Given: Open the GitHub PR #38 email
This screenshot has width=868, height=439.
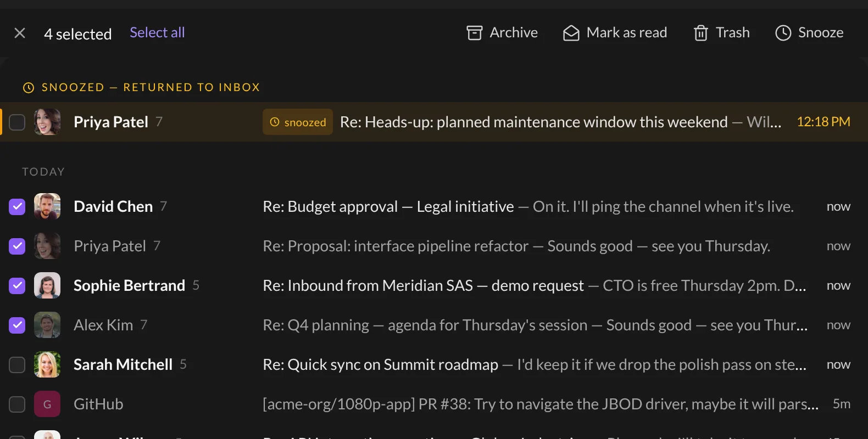Looking at the screenshot, I should (x=434, y=404).
